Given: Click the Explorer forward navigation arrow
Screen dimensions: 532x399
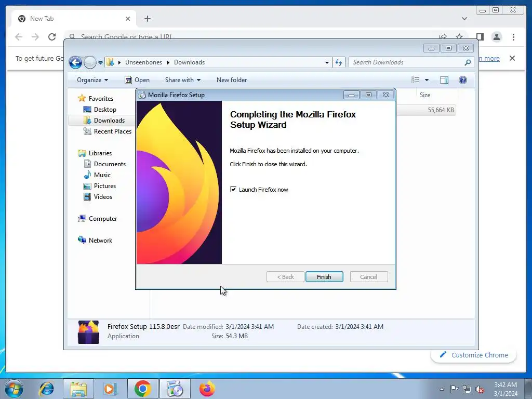Looking at the screenshot, I should pyautogui.click(x=90, y=62).
